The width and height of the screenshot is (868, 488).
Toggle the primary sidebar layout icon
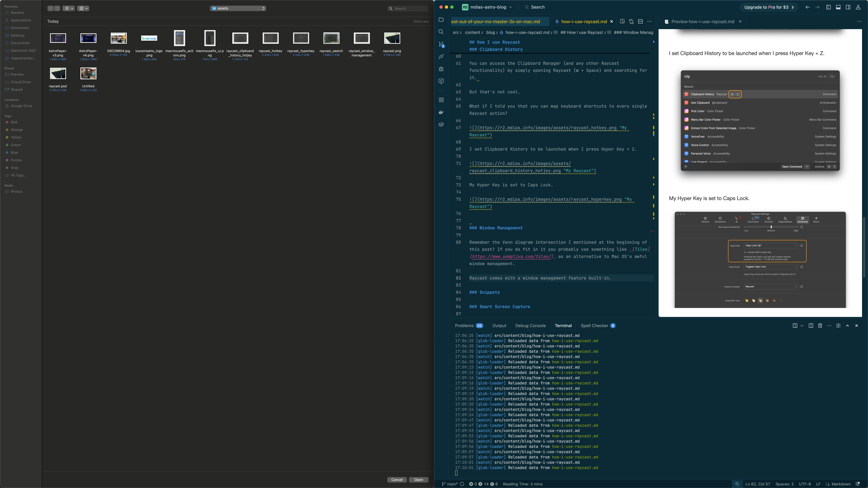(x=828, y=7)
